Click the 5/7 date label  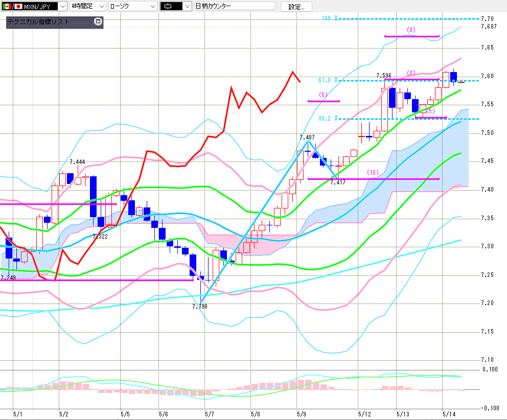(210, 414)
